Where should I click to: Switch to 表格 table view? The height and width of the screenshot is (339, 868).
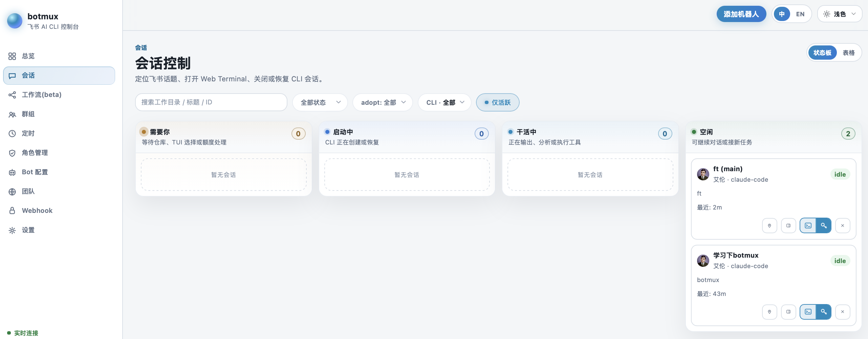click(x=848, y=53)
